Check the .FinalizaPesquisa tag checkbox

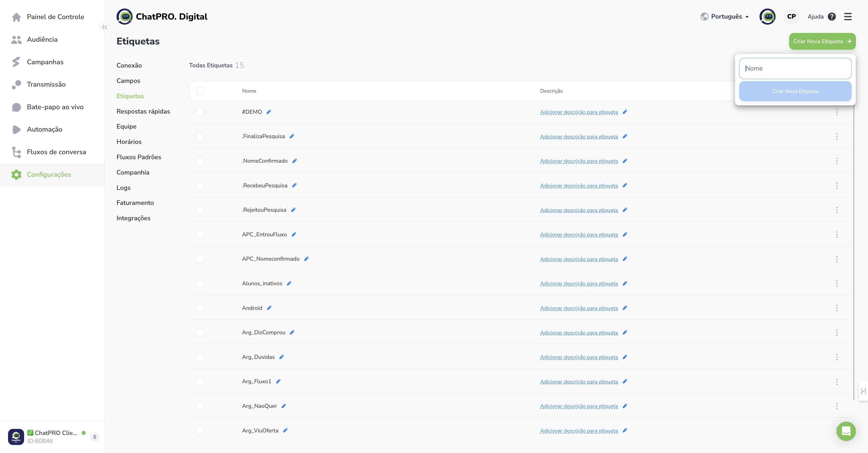click(200, 136)
